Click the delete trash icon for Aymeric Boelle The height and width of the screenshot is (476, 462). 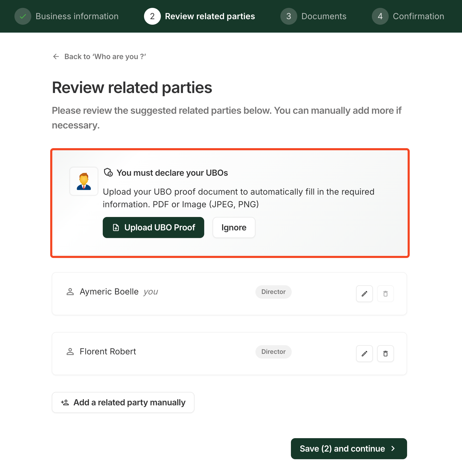[385, 294]
